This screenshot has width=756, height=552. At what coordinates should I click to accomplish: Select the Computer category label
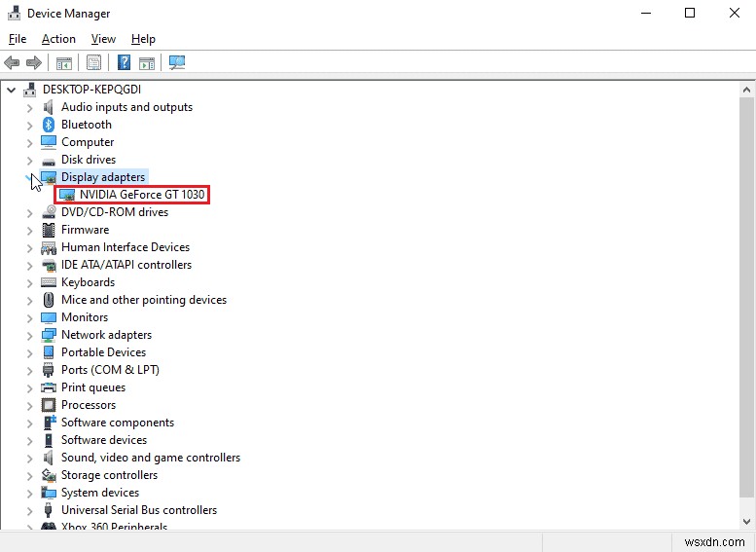pos(88,142)
